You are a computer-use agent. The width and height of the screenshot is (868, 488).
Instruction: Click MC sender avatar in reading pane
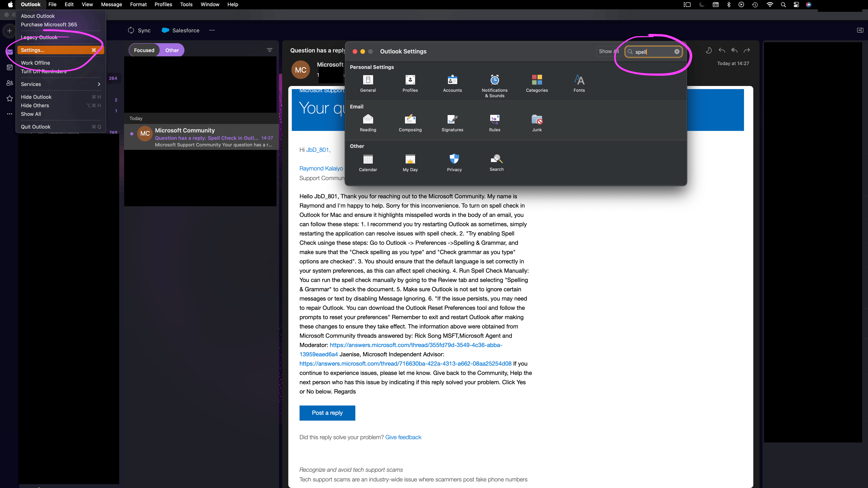[301, 70]
